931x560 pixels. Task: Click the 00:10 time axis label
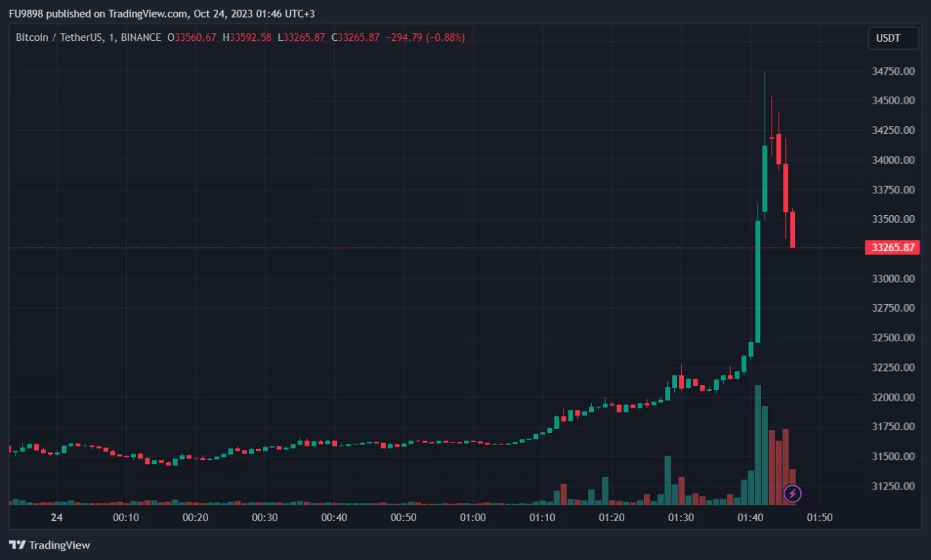click(x=126, y=517)
